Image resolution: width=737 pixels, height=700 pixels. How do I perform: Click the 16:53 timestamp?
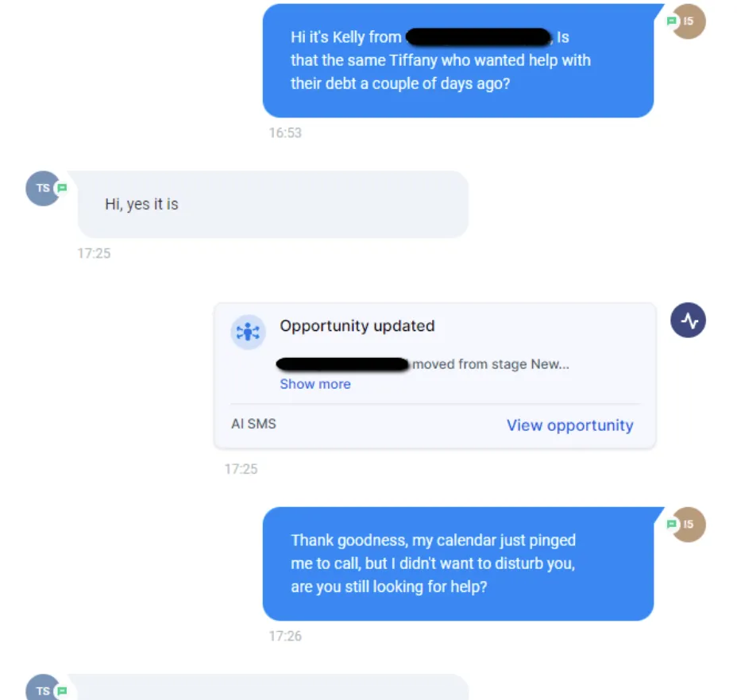(x=285, y=133)
